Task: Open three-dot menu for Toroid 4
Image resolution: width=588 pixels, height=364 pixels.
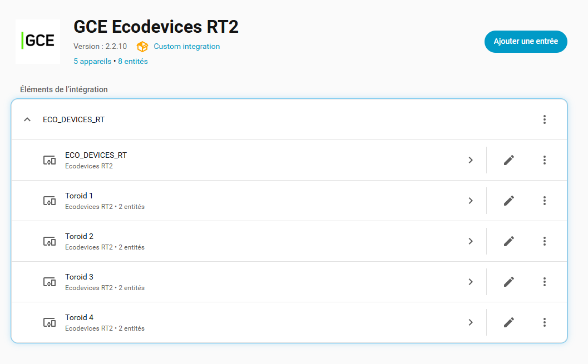Action: pyautogui.click(x=545, y=322)
